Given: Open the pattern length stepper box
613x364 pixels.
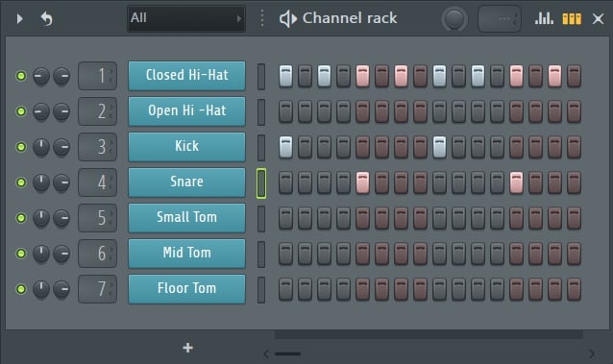Looking at the screenshot, I should coord(500,18).
